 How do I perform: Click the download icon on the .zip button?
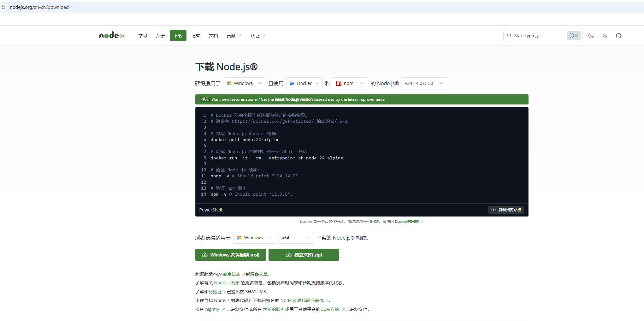(x=288, y=255)
